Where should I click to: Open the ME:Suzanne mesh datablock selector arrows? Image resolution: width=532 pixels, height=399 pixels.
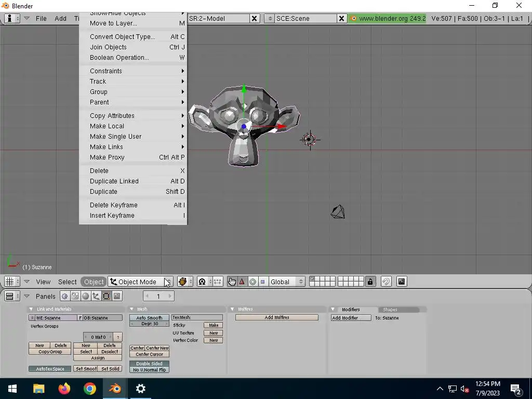pyautogui.click(x=32, y=318)
